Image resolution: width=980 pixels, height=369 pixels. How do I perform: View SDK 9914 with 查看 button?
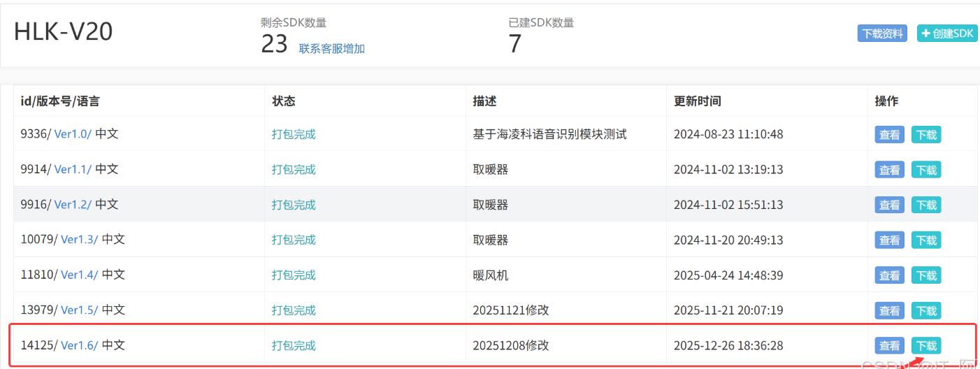[889, 170]
